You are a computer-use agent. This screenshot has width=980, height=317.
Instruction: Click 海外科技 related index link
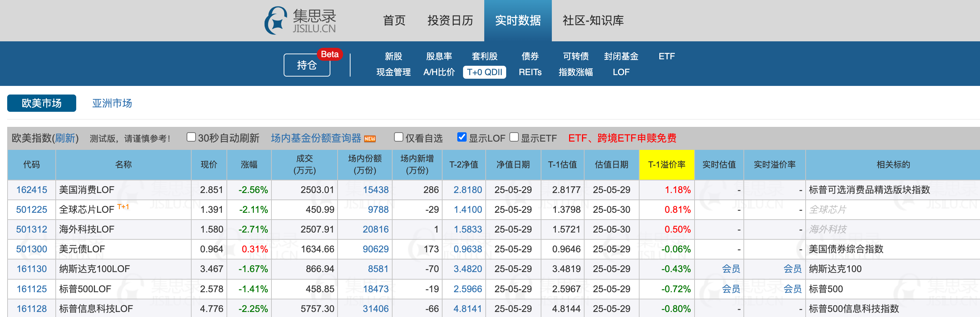click(x=828, y=229)
